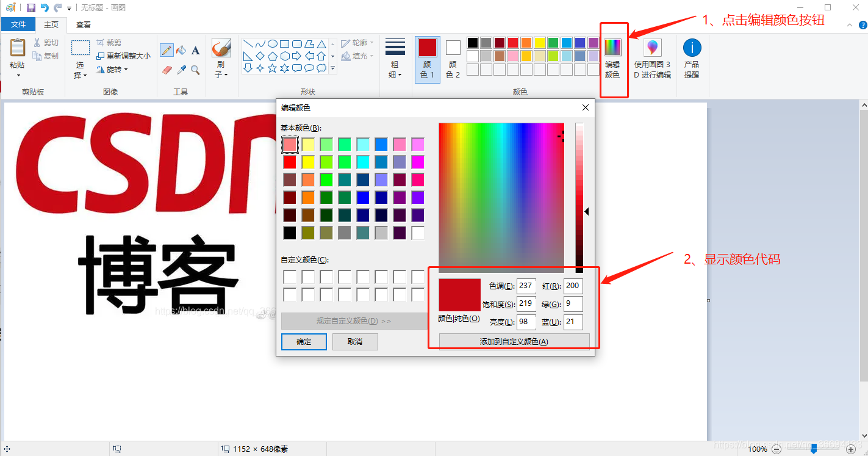
Task: Choose the Cloud callout shape
Action: pyautogui.click(x=321, y=68)
